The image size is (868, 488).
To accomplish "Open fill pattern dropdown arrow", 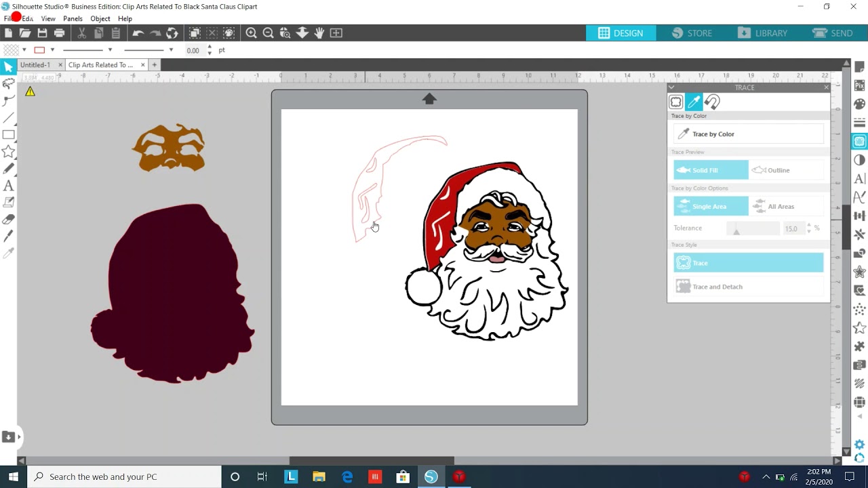I will (24, 49).
